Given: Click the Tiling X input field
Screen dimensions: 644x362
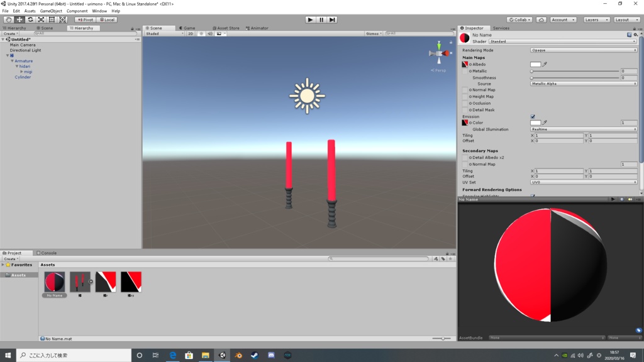Looking at the screenshot, I should click(x=558, y=136).
